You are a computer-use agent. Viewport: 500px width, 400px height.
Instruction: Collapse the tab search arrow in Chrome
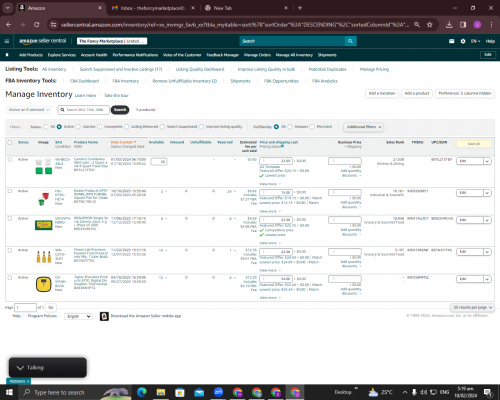(x=7, y=8)
